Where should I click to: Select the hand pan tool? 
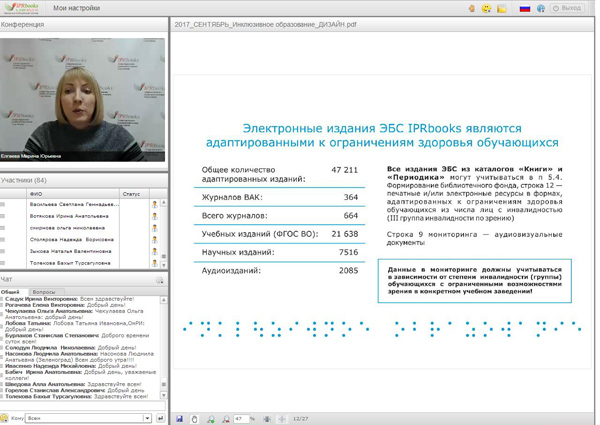(x=194, y=419)
